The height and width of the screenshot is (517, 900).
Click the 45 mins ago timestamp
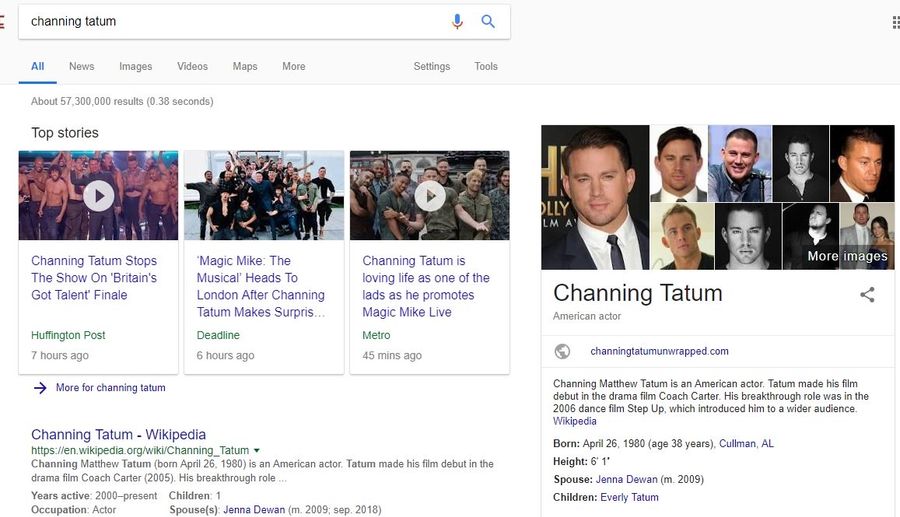[392, 355]
